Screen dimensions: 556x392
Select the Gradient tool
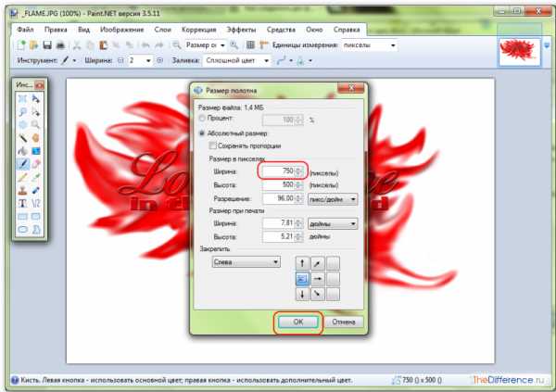pyautogui.click(x=36, y=151)
